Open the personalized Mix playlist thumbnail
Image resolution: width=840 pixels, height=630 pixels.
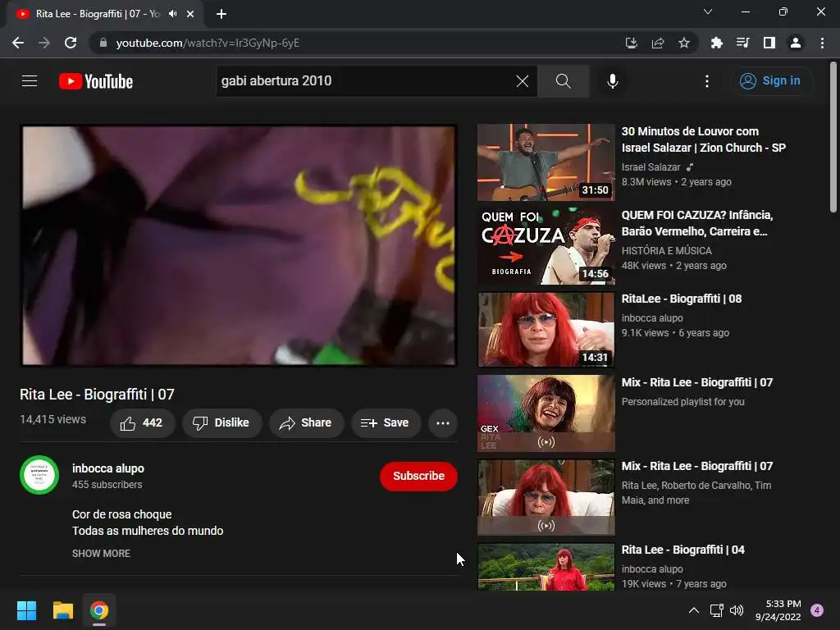click(546, 413)
